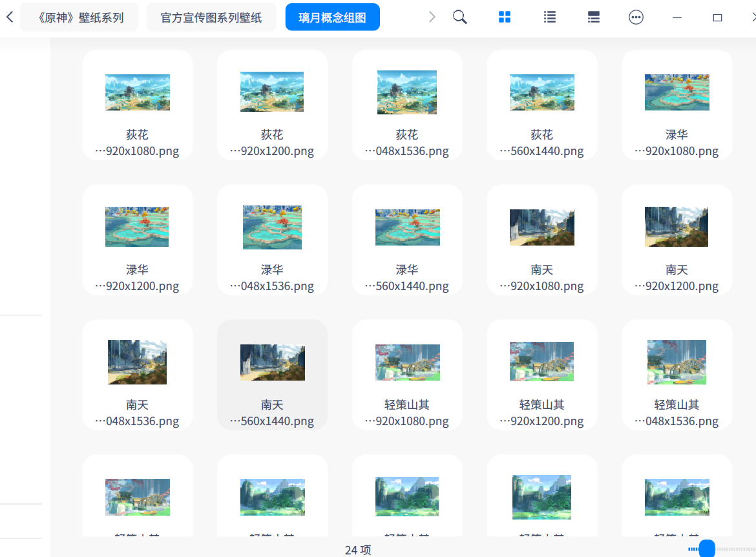This screenshot has height=557, width=756.
Task: Select 渌华 …920x1080.png file
Action: [x=677, y=105]
